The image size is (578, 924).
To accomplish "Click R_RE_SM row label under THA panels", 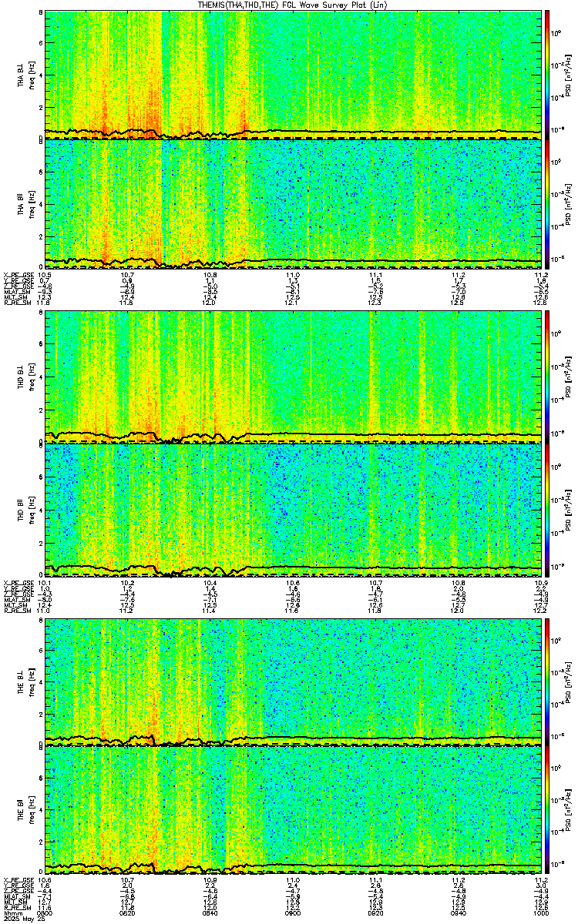I will coord(16,303).
